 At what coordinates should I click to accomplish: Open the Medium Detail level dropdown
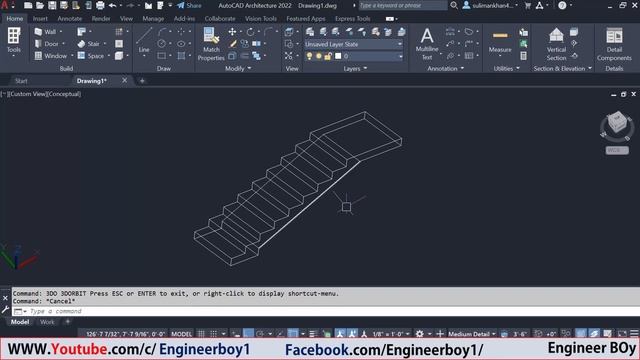coord(472,334)
